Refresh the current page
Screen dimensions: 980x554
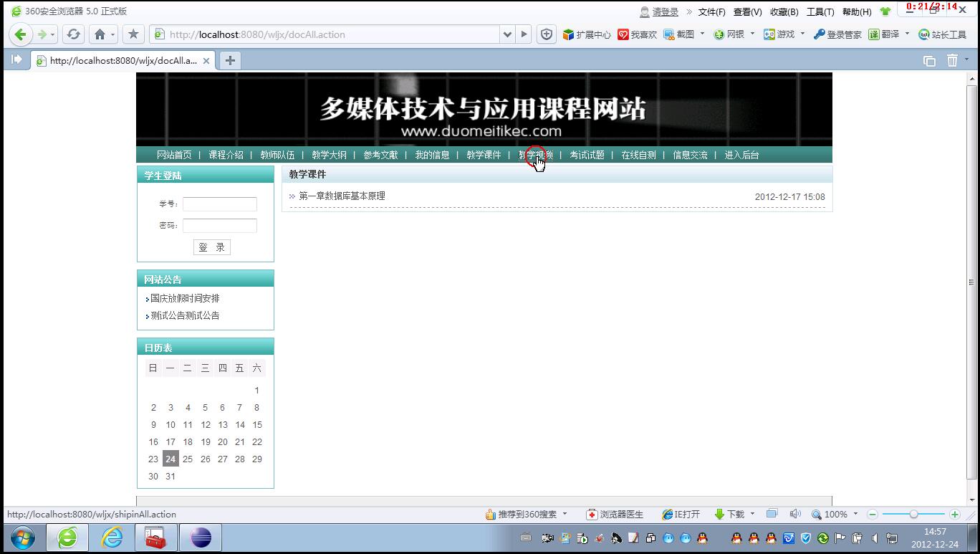pyautogui.click(x=73, y=34)
